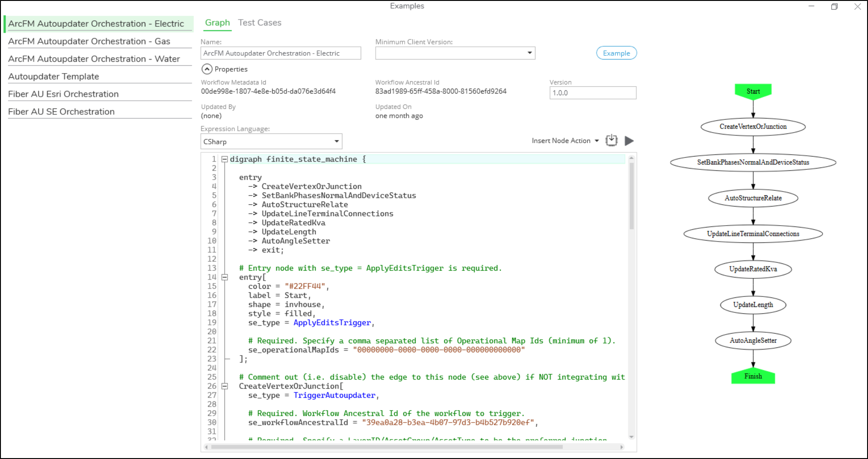Click the Examples window title
This screenshot has width=868, height=459.
pos(407,6)
